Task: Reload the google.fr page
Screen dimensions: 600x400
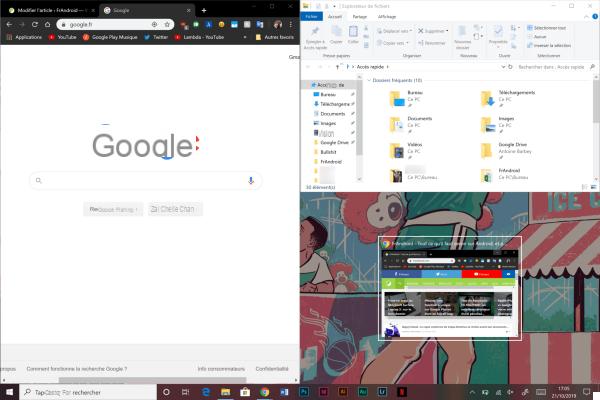Action: click(x=35, y=24)
